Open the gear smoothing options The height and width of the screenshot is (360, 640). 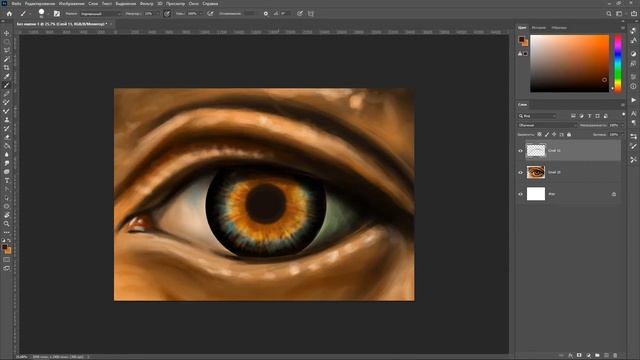(x=266, y=13)
